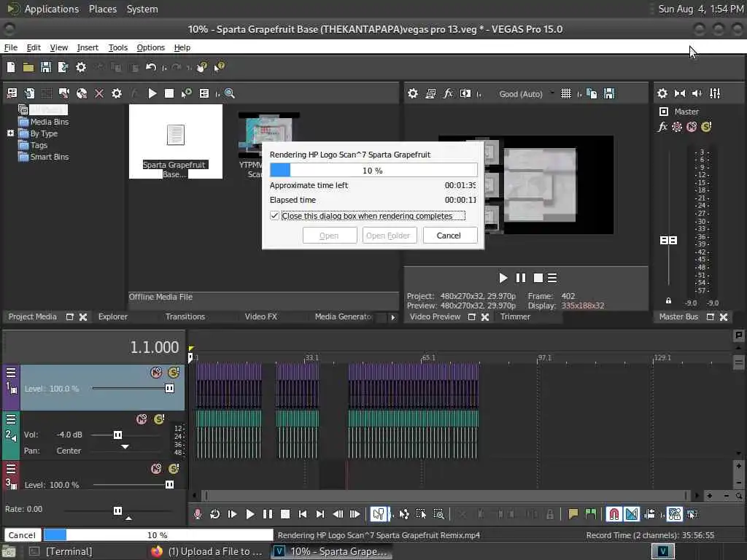
Task: Play the Video Preview
Action: [x=503, y=278]
